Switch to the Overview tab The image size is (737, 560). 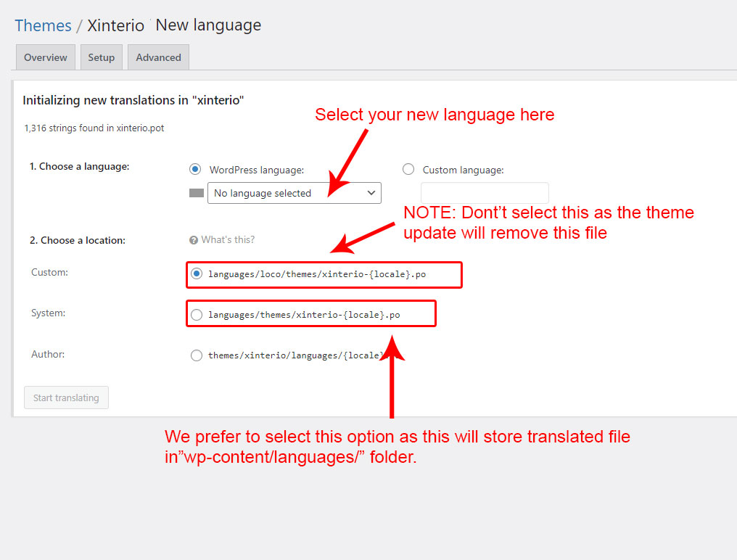point(45,57)
